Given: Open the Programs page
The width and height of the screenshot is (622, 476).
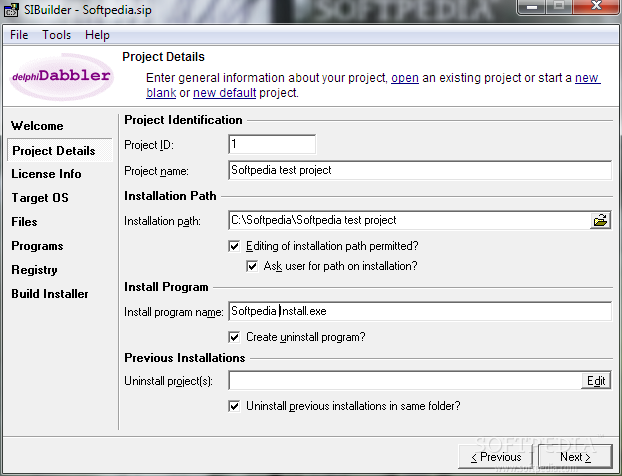Looking at the screenshot, I should [x=37, y=246].
